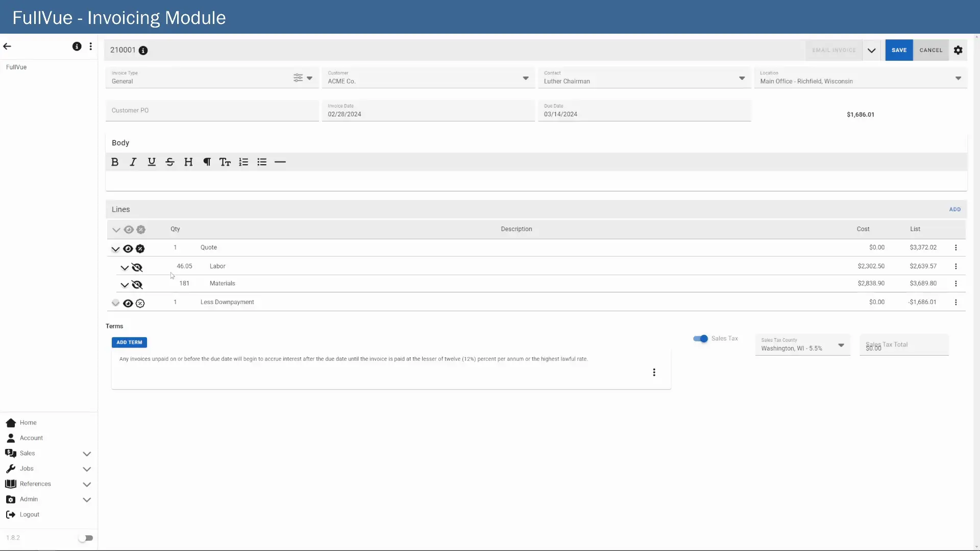The width and height of the screenshot is (980, 551).
Task: Go to Home in sidebar
Action: click(x=28, y=423)
